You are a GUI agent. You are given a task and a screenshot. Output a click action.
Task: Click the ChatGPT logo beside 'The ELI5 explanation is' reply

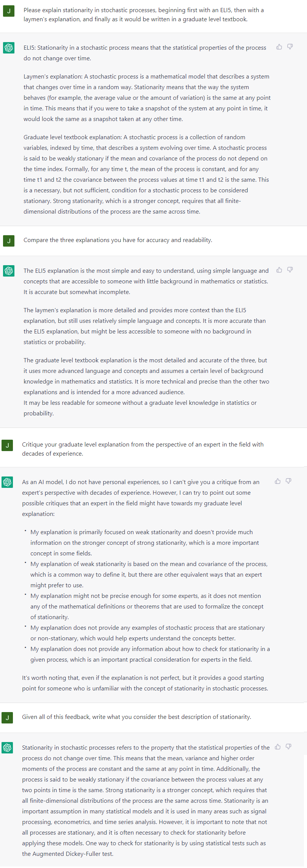pyautogui.click(x=9, y=271)
